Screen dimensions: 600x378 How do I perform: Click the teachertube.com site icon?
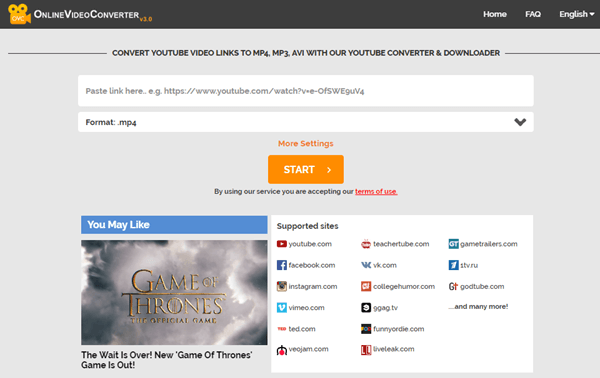(366, 244)
